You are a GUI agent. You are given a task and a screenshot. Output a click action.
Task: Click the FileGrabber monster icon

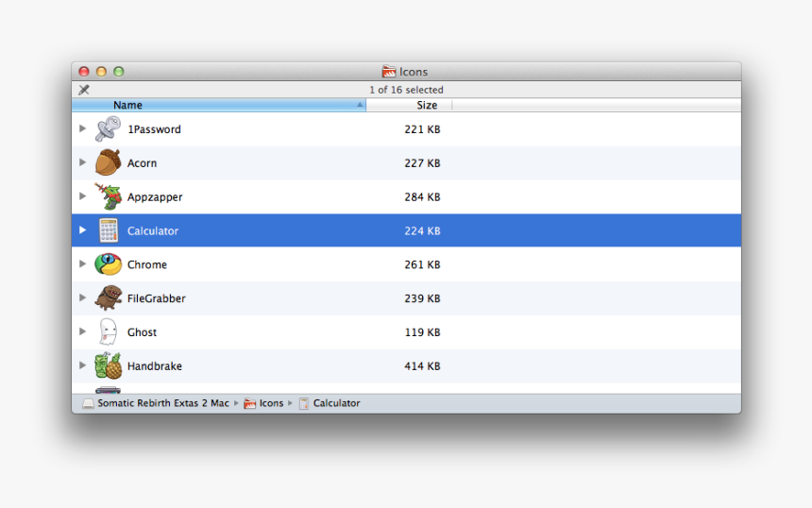pos(108,297)
